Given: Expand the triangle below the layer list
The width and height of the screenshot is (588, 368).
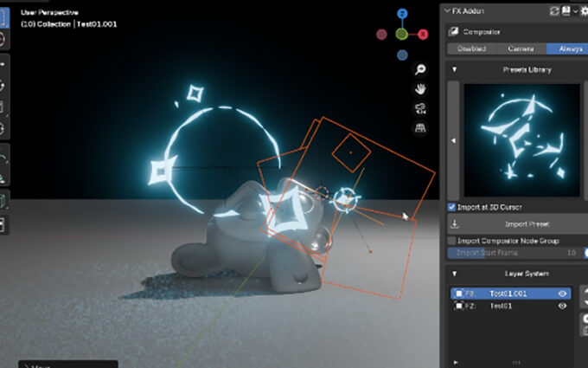Looking at the screenshot, I should point(455,362).
